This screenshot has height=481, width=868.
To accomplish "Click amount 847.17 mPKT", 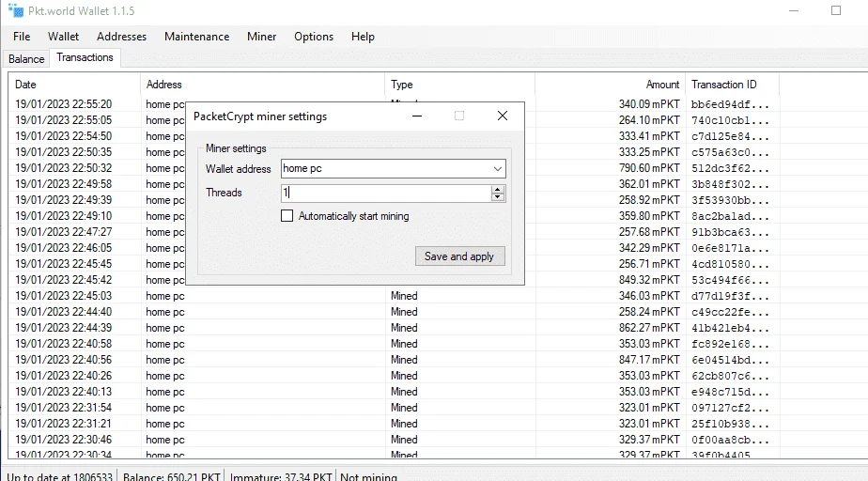I will [649, 360].
